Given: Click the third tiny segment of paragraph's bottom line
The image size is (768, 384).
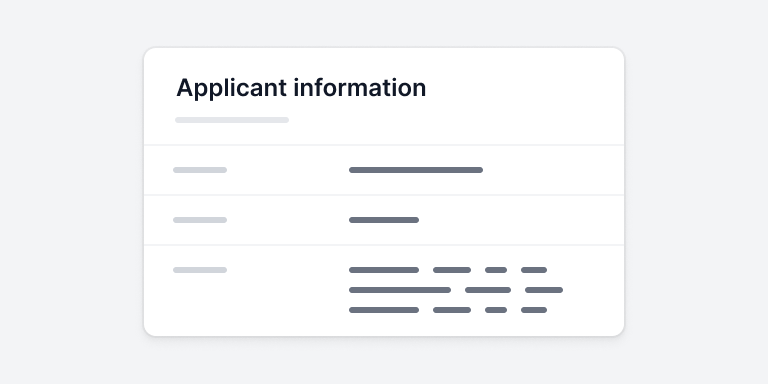Looking at the screenshot, I should tap(496, 310).
